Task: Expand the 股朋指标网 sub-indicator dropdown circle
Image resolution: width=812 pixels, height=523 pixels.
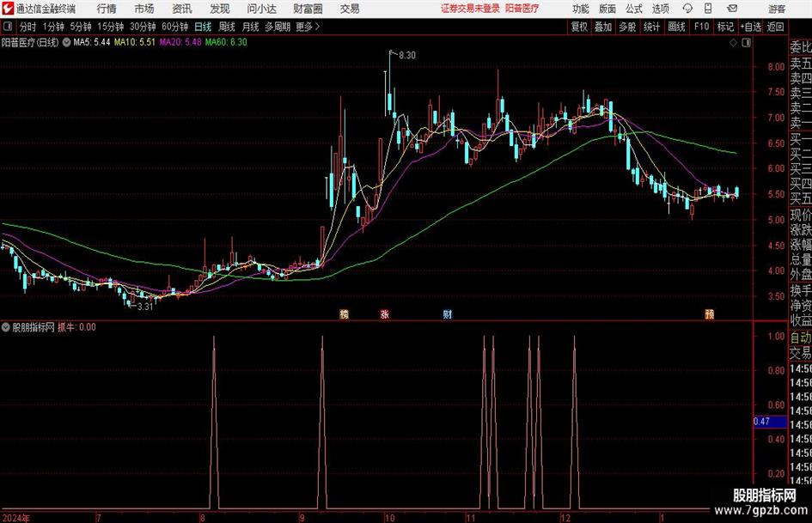Action: [x=6, y=327]
